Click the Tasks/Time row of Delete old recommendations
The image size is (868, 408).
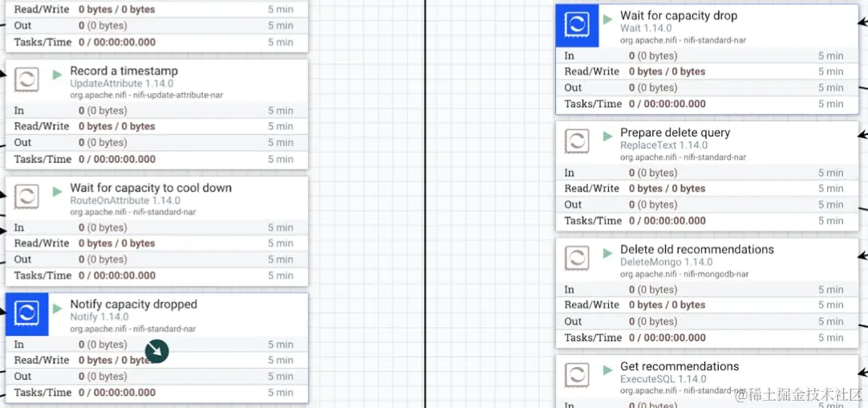707,337
